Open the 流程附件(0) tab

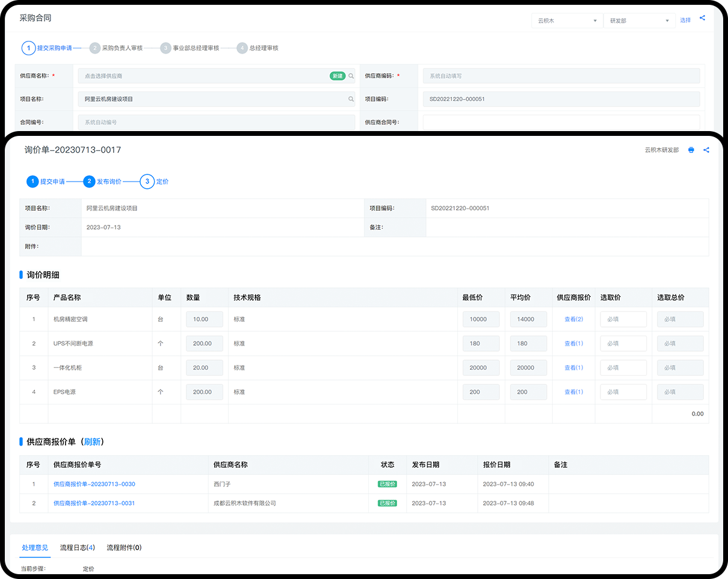click(x=124, y=548)
